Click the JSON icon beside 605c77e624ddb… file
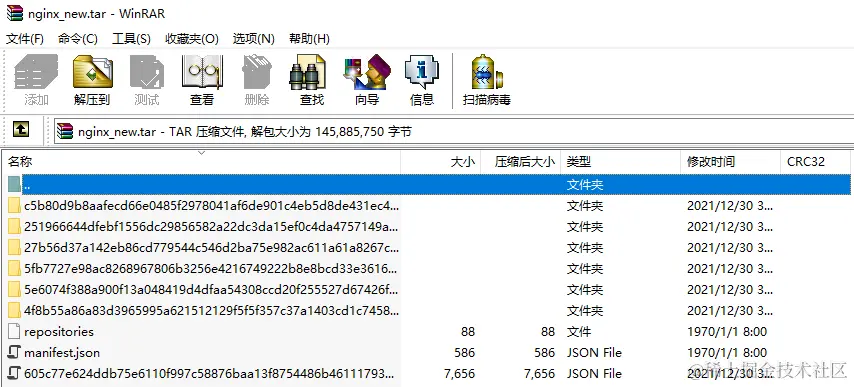 15,373
